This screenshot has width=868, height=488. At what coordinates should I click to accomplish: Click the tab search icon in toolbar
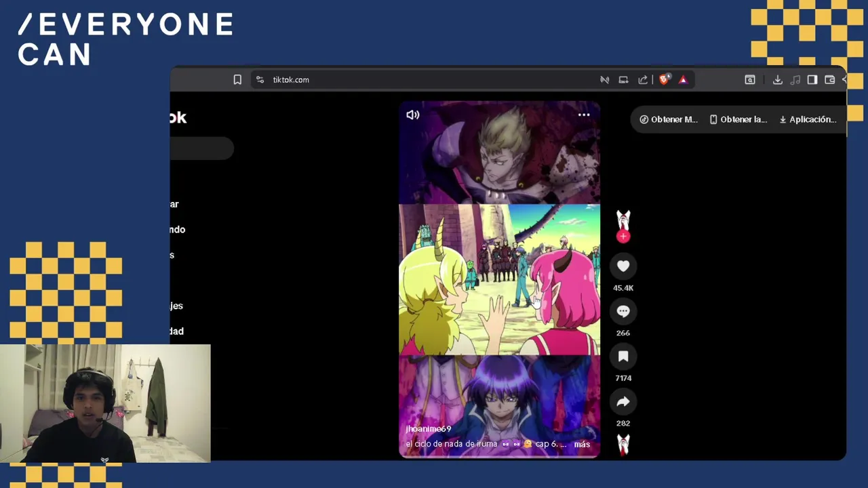tap(750, 80)
